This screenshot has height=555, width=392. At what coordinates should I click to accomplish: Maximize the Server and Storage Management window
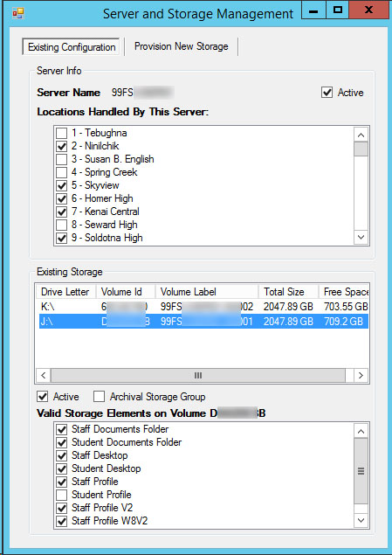point(338,10)
